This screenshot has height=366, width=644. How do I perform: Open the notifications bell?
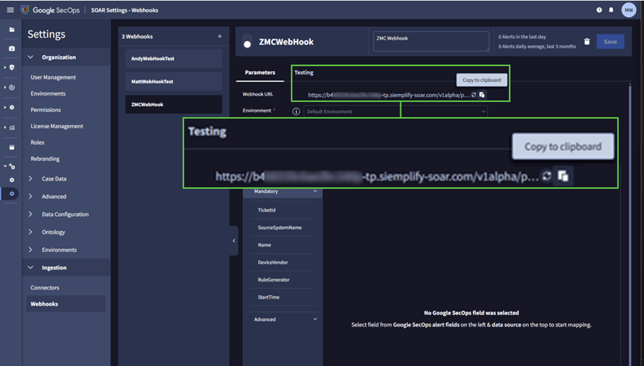pos(611,10)
